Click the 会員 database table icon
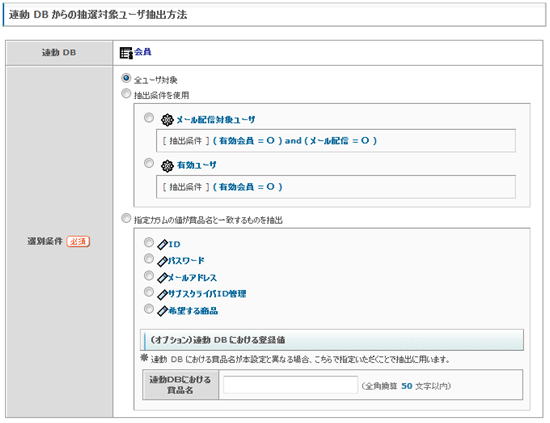 pos(126,53)
